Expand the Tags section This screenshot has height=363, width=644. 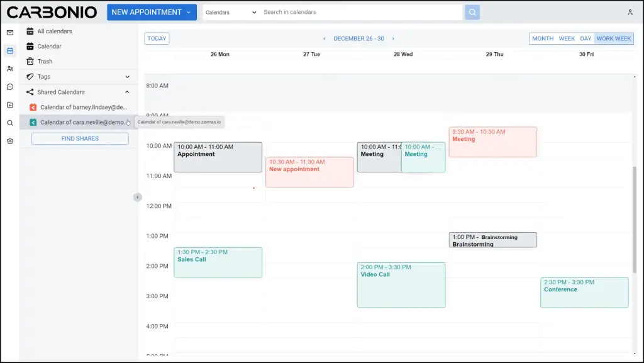pos(127,77)
